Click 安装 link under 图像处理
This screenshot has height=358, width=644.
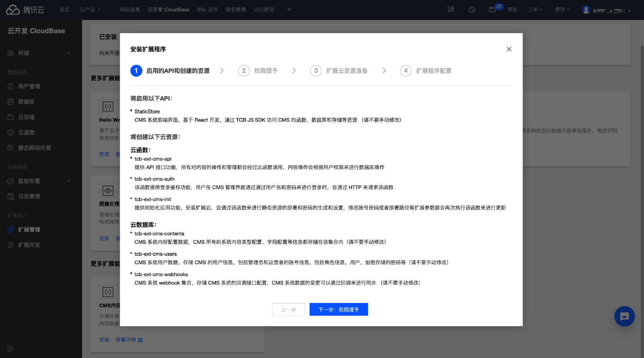[104, 238]
